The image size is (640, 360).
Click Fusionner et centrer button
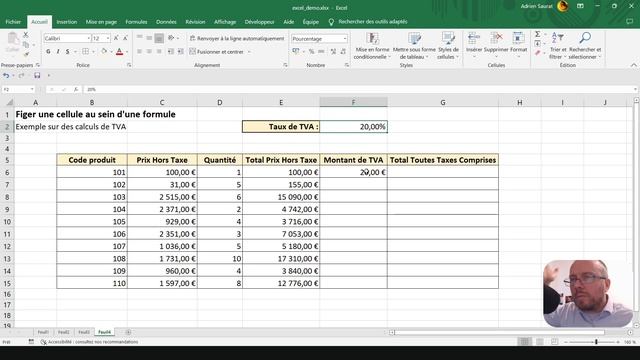pos(220,52)
